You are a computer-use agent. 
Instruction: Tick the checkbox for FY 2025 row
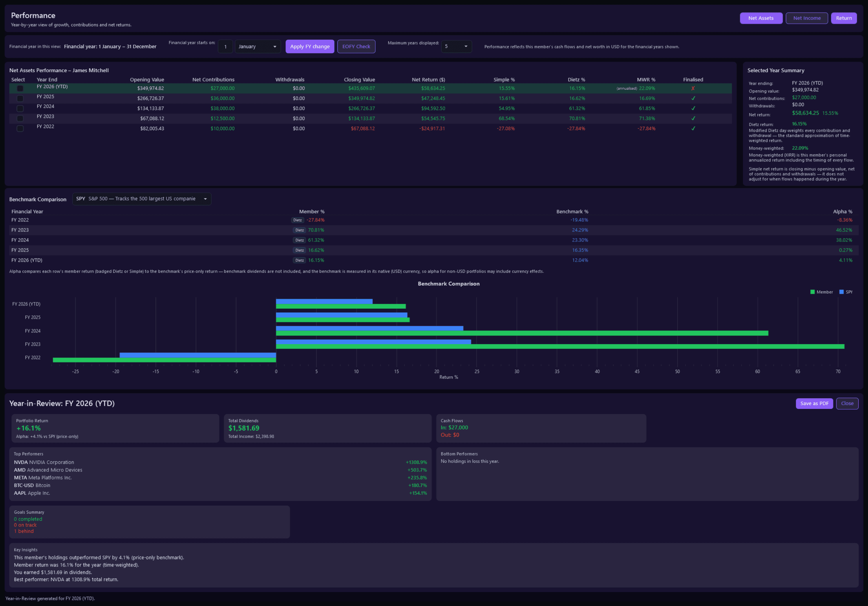pyautogui.click(x=20, y=98)
